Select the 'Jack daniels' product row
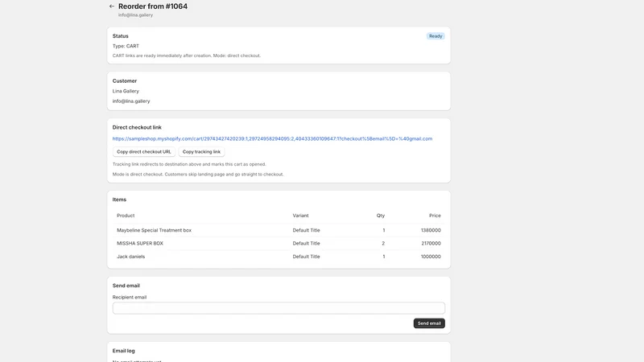Viewport: 644px width, 362px height. pyautogui.click(x=279, y=257)
